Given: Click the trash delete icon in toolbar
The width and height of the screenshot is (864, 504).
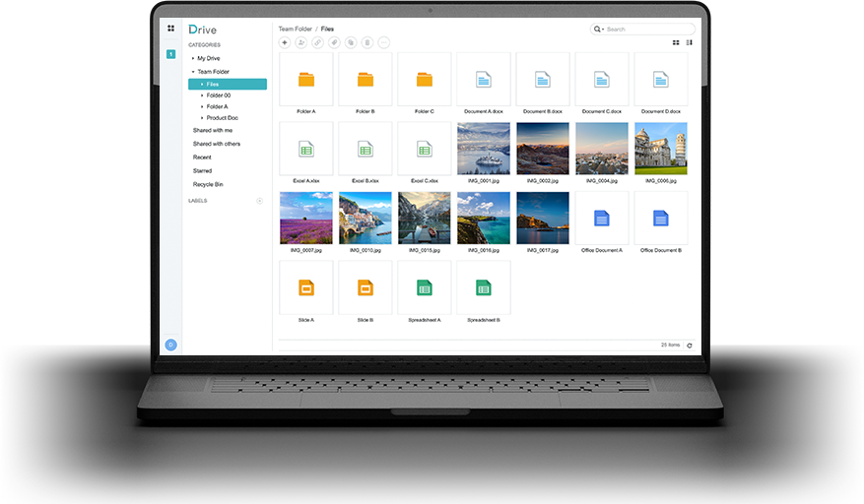Looking at the screenshot, I should pos(367,42).
